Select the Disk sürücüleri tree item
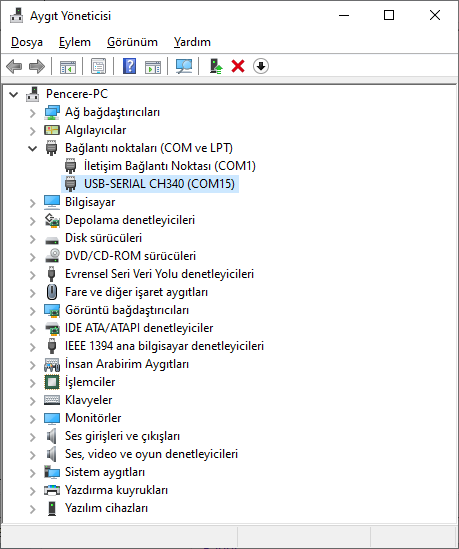The width and height of the screenshot is (459, 549). click(103, 238)
